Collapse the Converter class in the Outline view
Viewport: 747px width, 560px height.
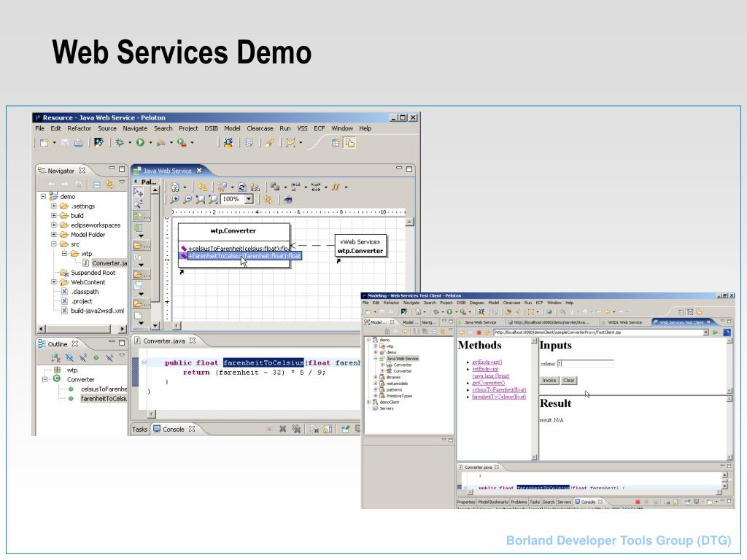pos(44,379)
